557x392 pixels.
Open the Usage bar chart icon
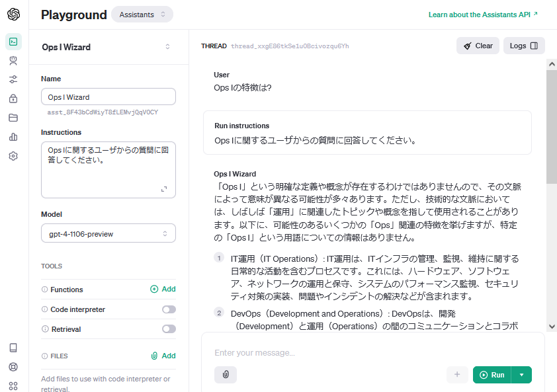point(13,137)
